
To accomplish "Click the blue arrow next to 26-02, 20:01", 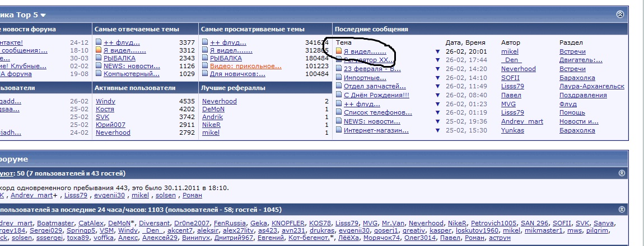I will click(438, 51).
